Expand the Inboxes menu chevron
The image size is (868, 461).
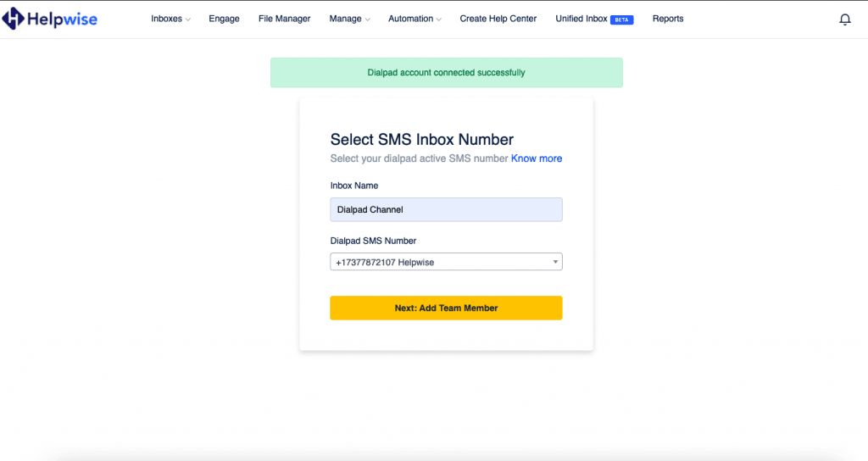click(188, 19)
